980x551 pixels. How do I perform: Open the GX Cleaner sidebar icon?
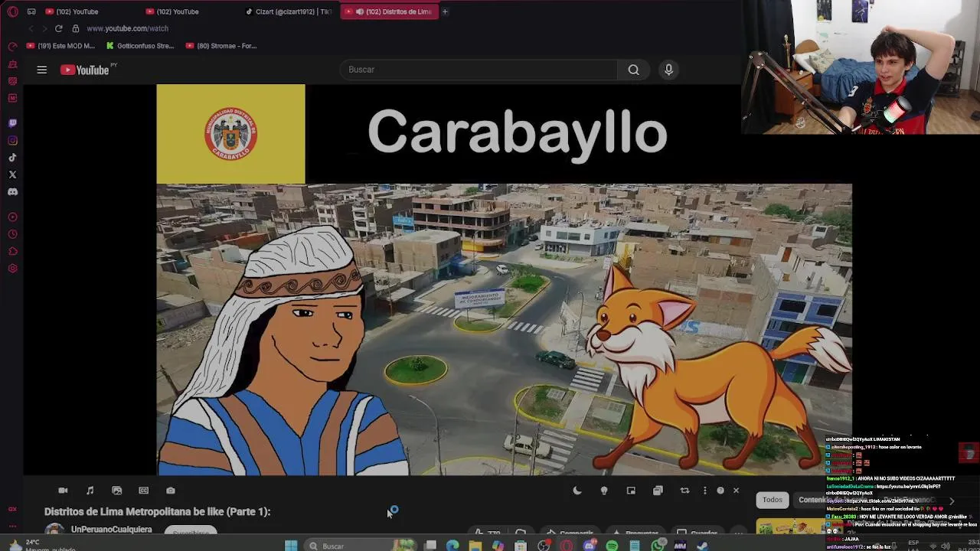point(12,64)
